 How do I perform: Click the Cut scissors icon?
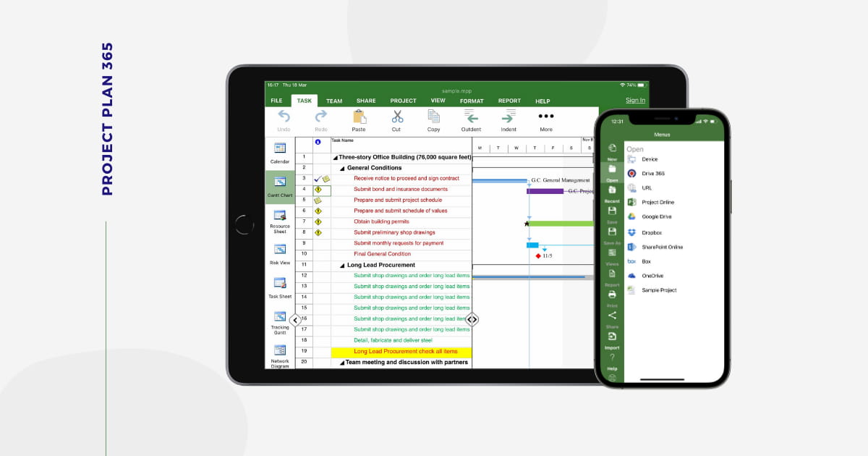(396, 117)
